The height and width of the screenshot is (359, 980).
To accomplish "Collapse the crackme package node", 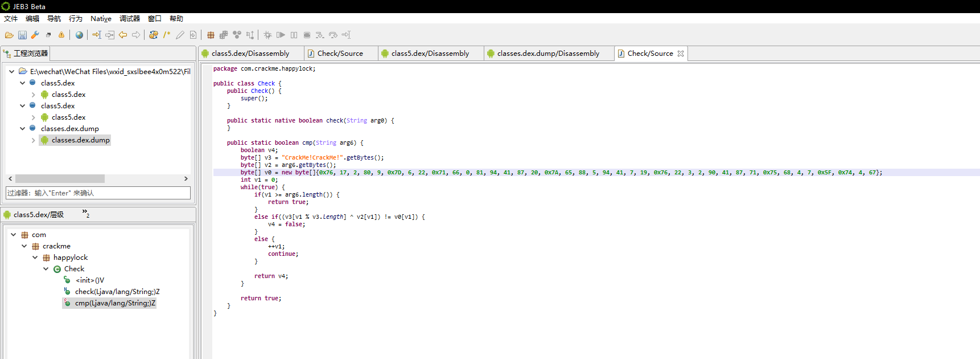I will (24, 246).
